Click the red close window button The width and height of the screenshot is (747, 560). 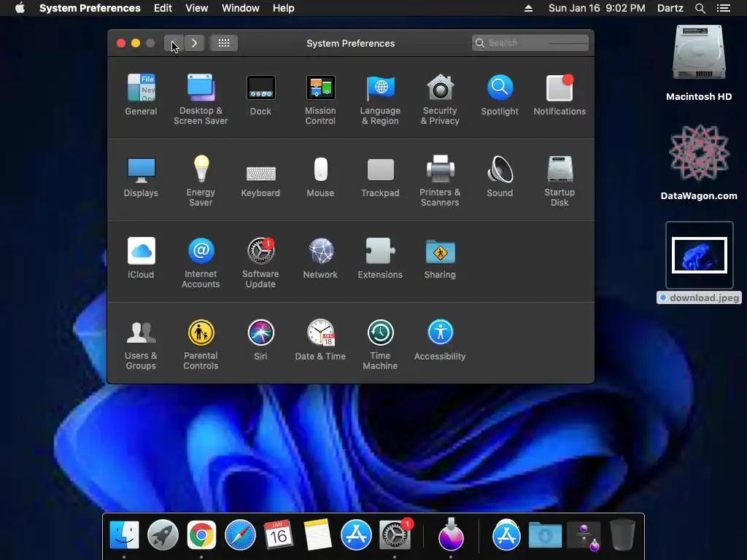click(121, 43)
